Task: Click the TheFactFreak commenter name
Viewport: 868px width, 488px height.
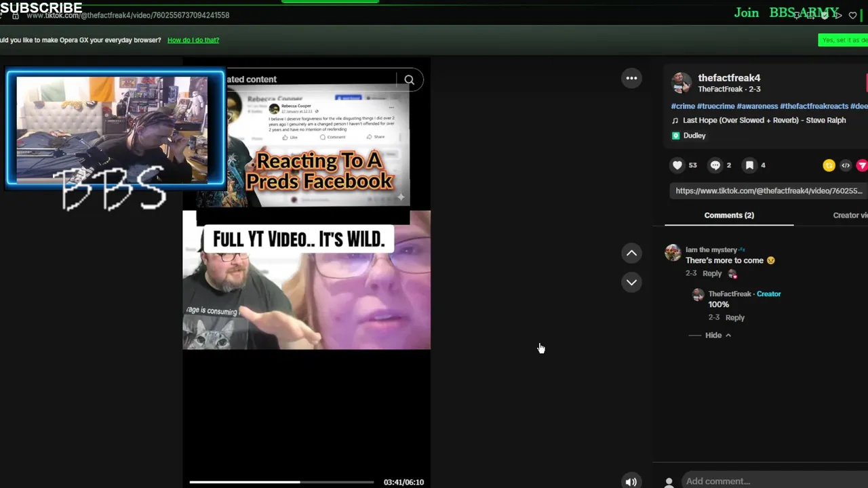Action: click(730, 294)
